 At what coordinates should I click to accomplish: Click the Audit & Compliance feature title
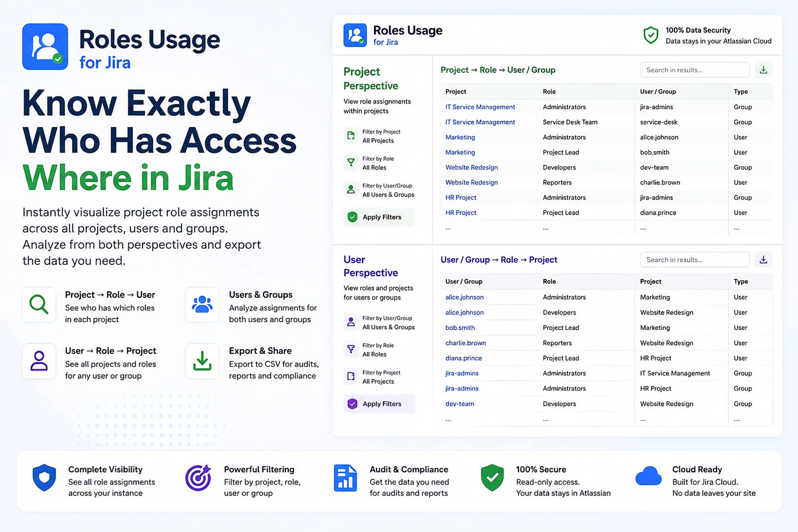click(409, 469)
